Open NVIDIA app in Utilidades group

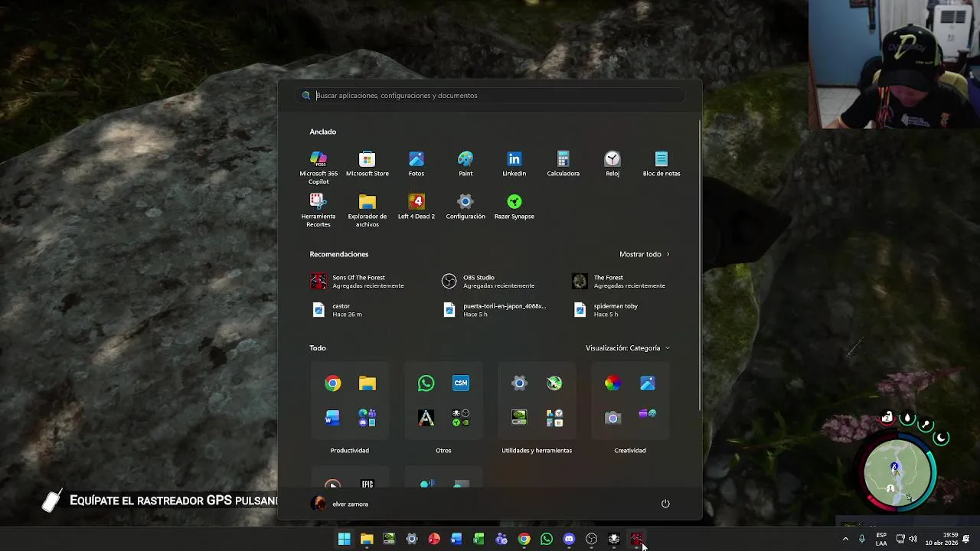pos(519,418)
